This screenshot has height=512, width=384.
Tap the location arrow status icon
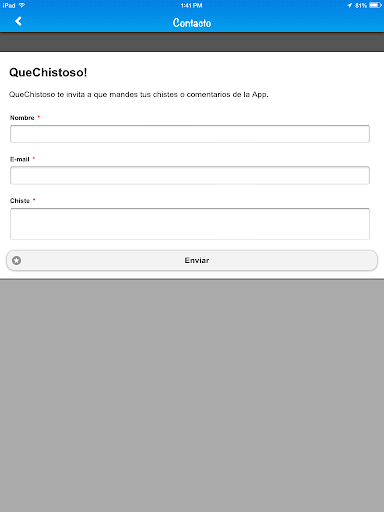(349, 5)
